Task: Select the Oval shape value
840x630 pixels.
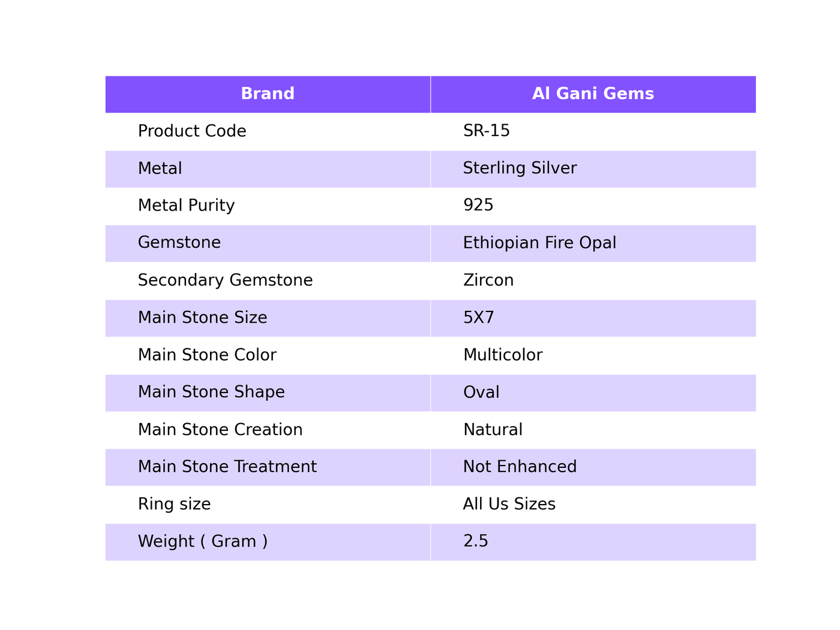Action: click(x=481, y=392)
